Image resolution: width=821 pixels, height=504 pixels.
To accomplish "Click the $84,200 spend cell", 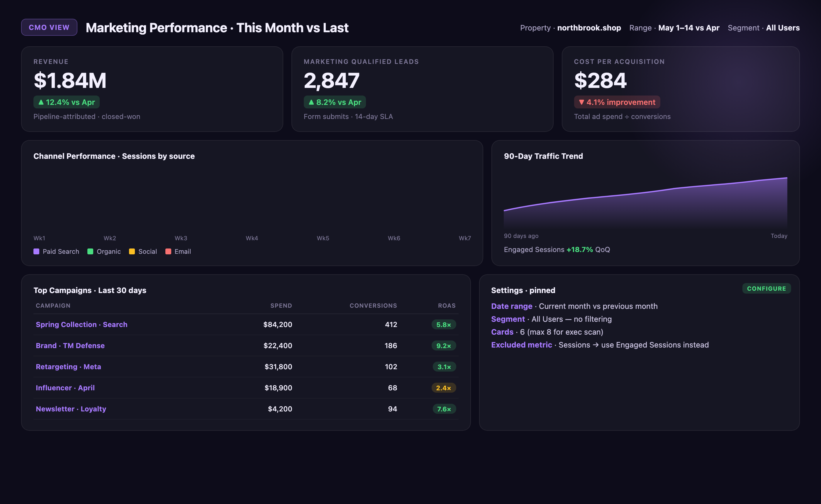I will pyautogui.click(x=277, y=324).
